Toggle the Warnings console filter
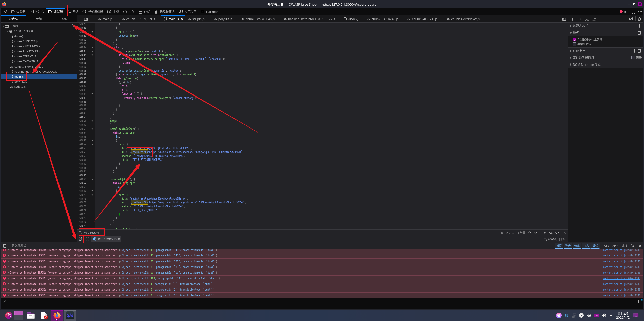This screenshot has width=644, height=321. 568,246
